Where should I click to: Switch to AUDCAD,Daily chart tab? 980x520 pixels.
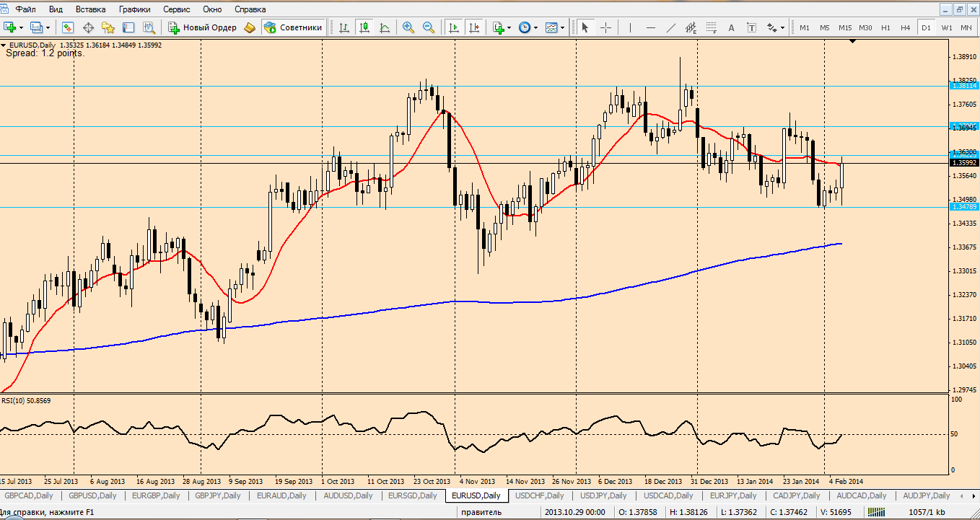tap(862, 495)
